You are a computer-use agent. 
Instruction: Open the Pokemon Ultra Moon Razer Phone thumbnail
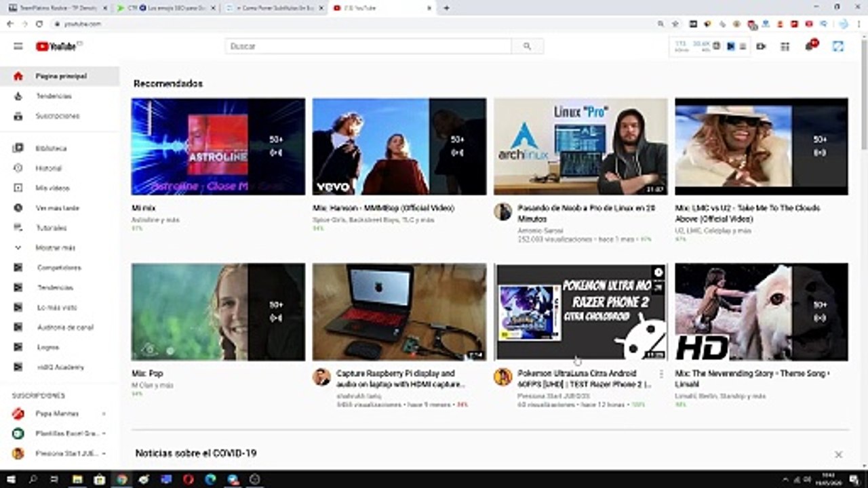pyautogui.click(x=580, y=312)
